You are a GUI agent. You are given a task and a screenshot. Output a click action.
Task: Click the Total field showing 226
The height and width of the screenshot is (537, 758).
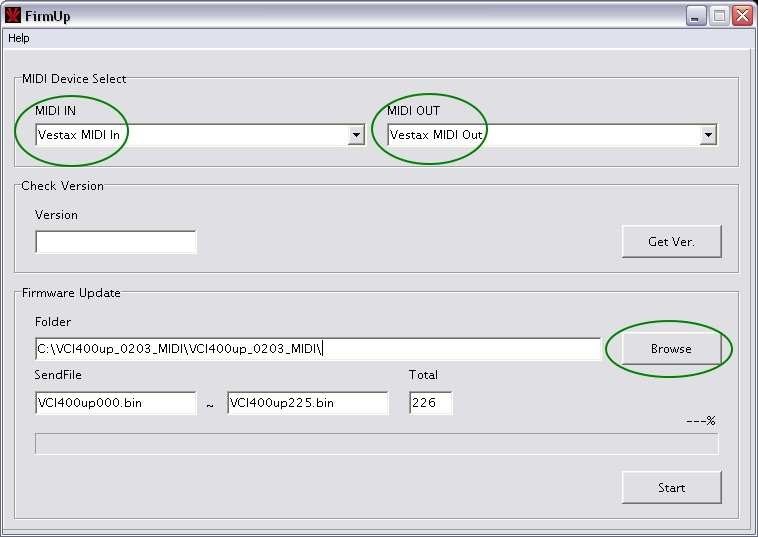(x=431, y=403)
